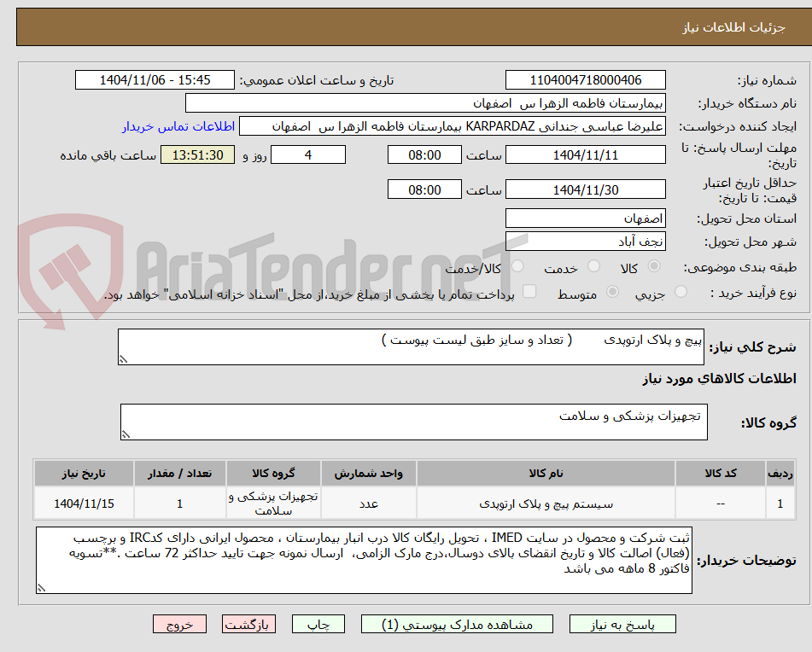Viewport: 812px width, 652px height.
Task: Click the 'واحد شمارش' column header
Action: (368, 474)
